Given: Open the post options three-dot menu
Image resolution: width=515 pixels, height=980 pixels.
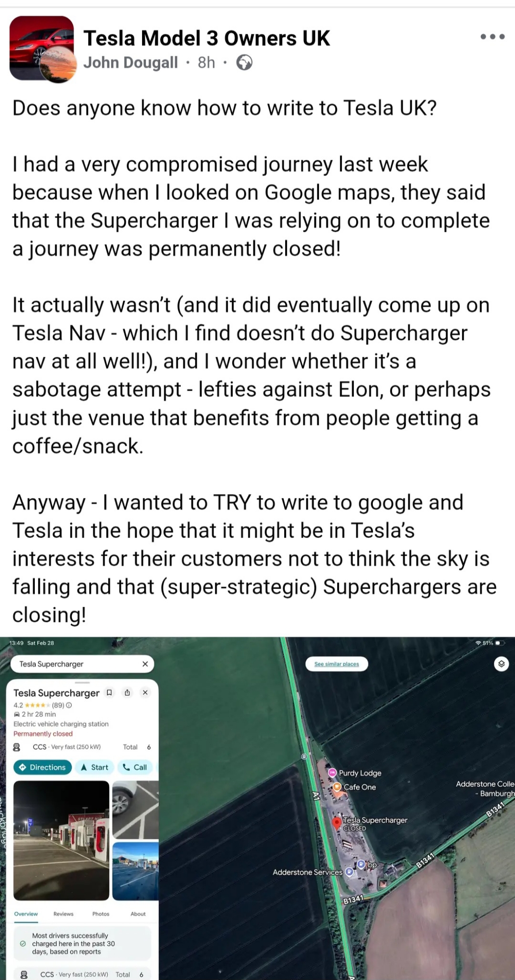Looking at the screenshot, I should tap(492, 37).
